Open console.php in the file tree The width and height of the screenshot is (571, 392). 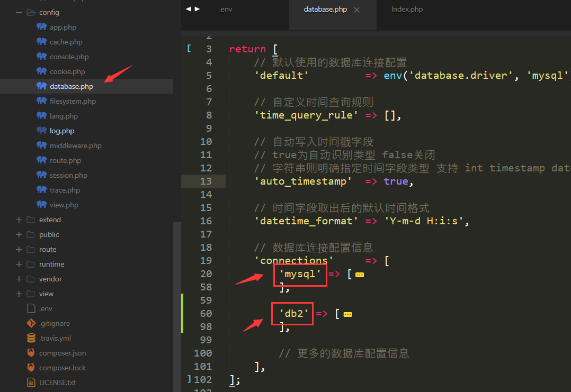pos(69,57)
